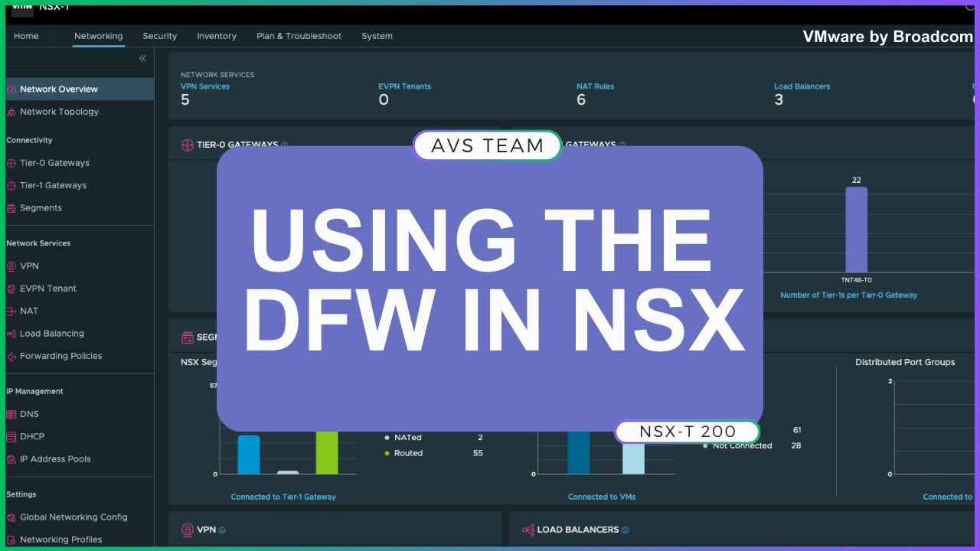The width and height of the screenshot is (980, 551).
Task: Click the Network Overview sidebar icon
Action: tap(11, 90)
